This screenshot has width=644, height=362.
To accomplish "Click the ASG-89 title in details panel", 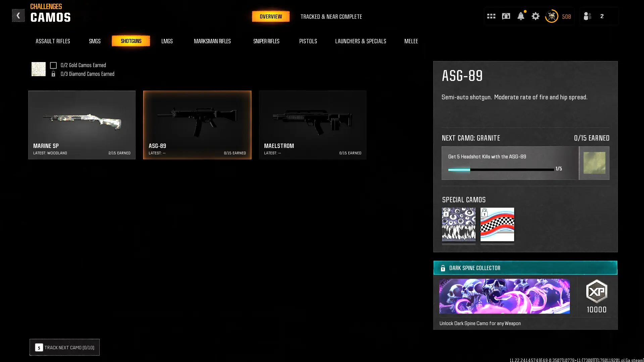I will click(462, 76).
